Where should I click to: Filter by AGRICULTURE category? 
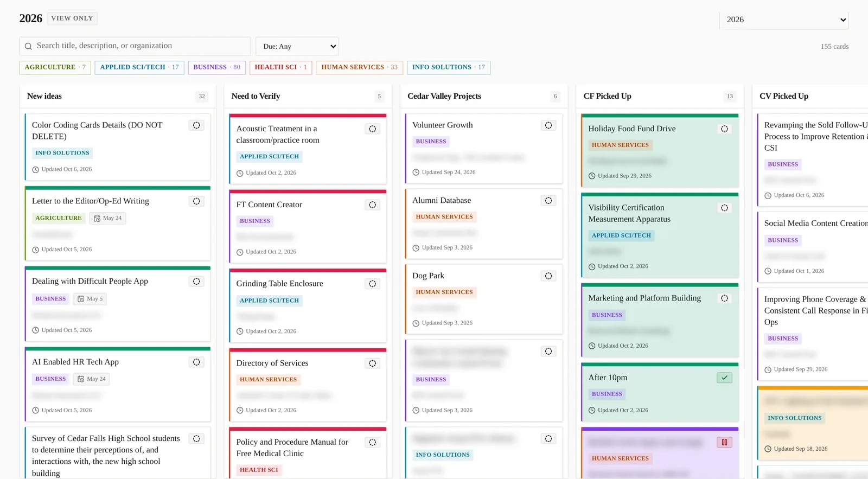(55, 67)
